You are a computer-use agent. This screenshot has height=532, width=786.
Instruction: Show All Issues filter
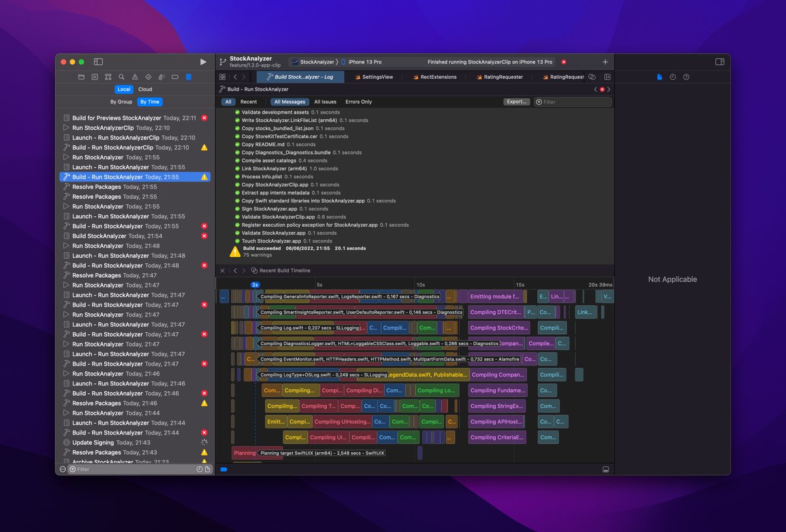(326, 102)
